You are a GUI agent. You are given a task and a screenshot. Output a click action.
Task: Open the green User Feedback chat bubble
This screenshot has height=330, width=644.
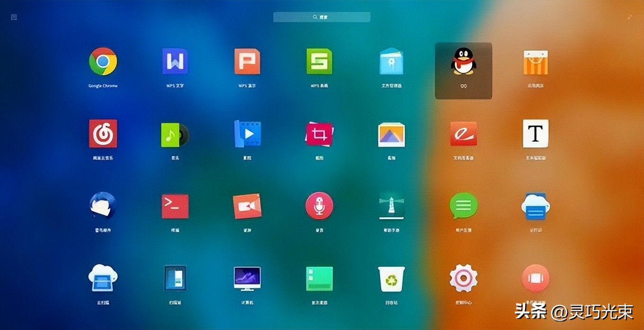[464, 206]
